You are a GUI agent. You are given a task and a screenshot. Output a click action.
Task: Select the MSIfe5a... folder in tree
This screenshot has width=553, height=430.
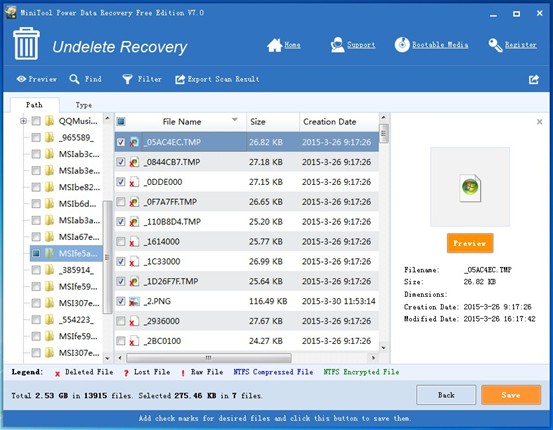tap(66, 253)
